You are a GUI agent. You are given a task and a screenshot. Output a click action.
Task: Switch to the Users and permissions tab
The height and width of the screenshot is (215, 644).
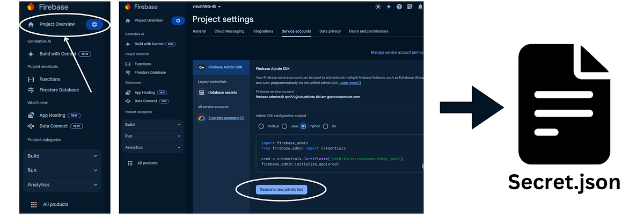coord(369,31)
